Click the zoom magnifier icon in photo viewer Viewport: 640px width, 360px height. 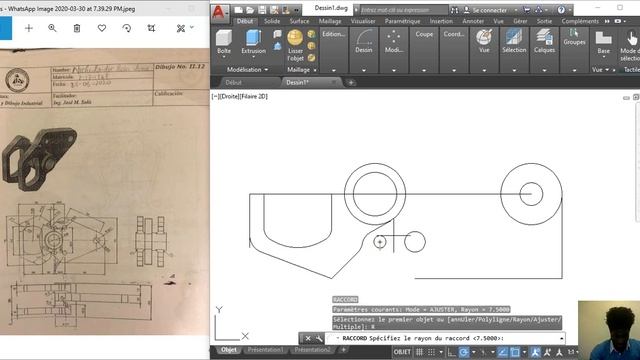52,28
